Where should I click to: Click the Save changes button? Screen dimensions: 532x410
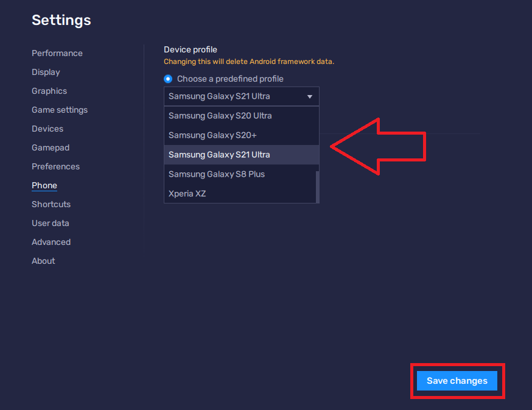coord(457,381)
